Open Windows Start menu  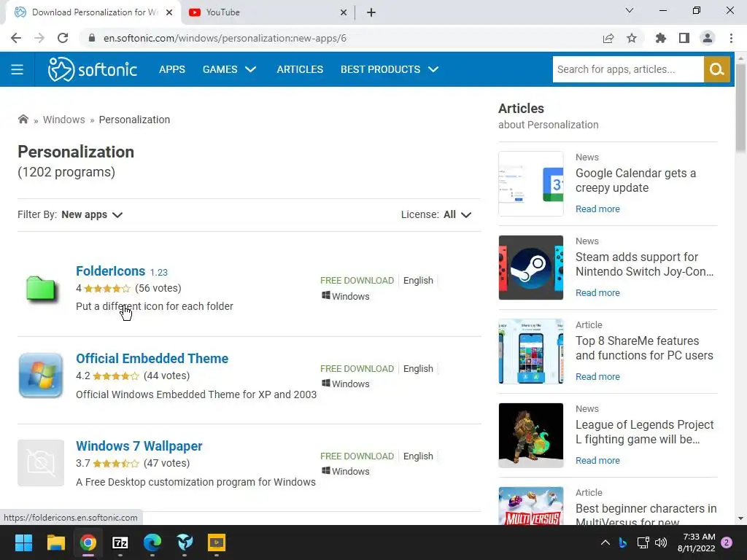click(x=23, y=542)
